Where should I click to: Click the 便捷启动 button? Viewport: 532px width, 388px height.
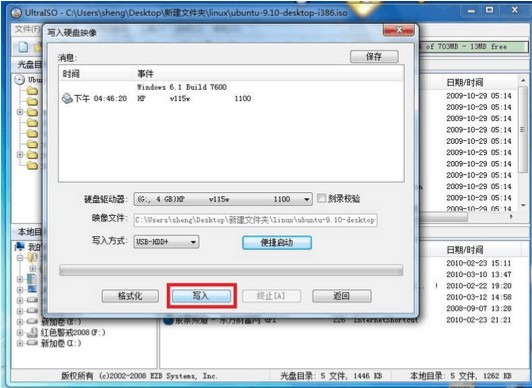pyautogui.click(x=277, y=242)
